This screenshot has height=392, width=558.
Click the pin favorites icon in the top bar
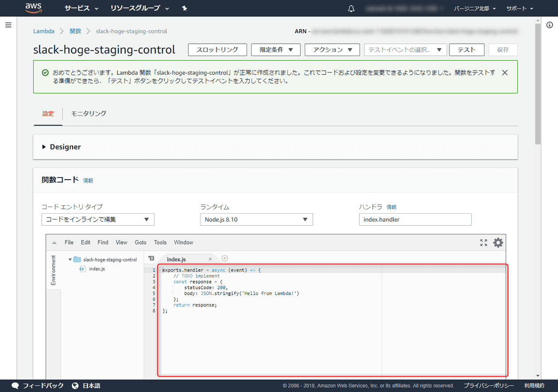185,8
